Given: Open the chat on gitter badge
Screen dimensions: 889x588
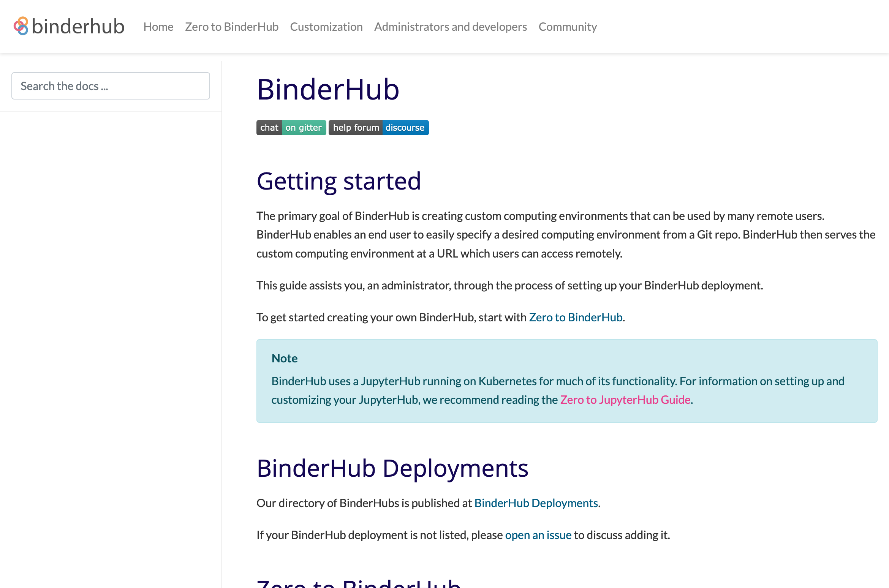Looking at the screenshot, I should [291, 128].
